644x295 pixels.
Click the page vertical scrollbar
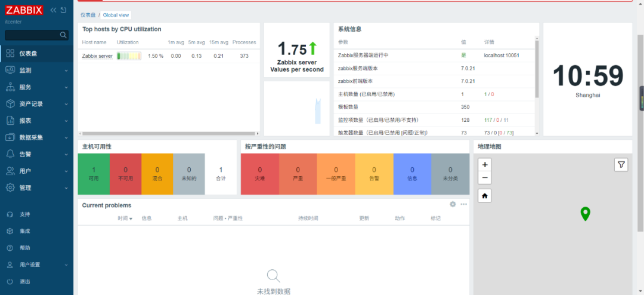click(641, 133)
